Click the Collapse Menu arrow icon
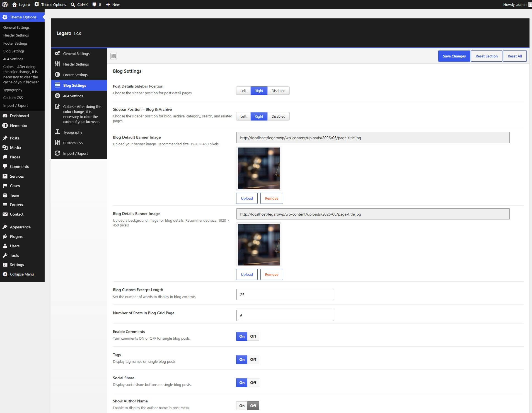 point(5,274)
